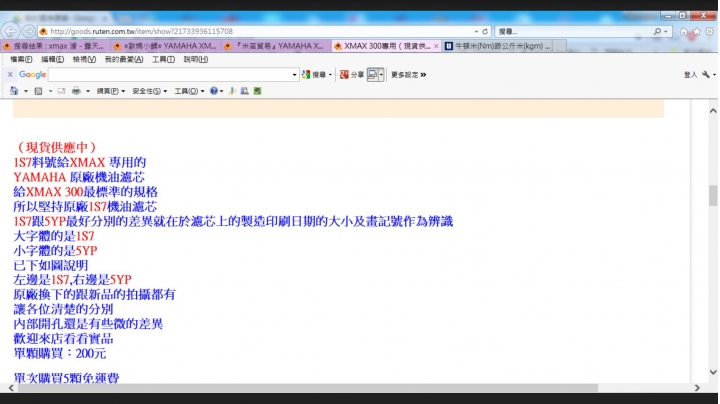This screenshot has width=720, height=404.
Task: Switch to the 搜尋結果: xmax tab
Action: [55, 46]
